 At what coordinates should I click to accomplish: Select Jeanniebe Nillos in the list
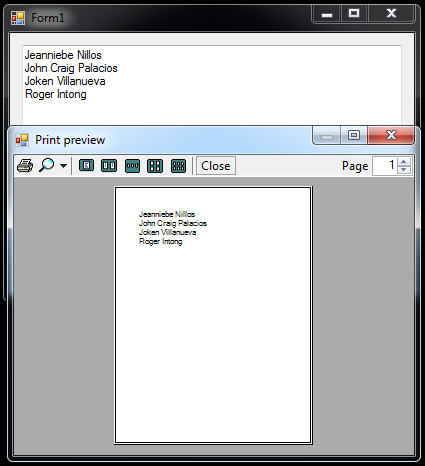pos(63,55)
